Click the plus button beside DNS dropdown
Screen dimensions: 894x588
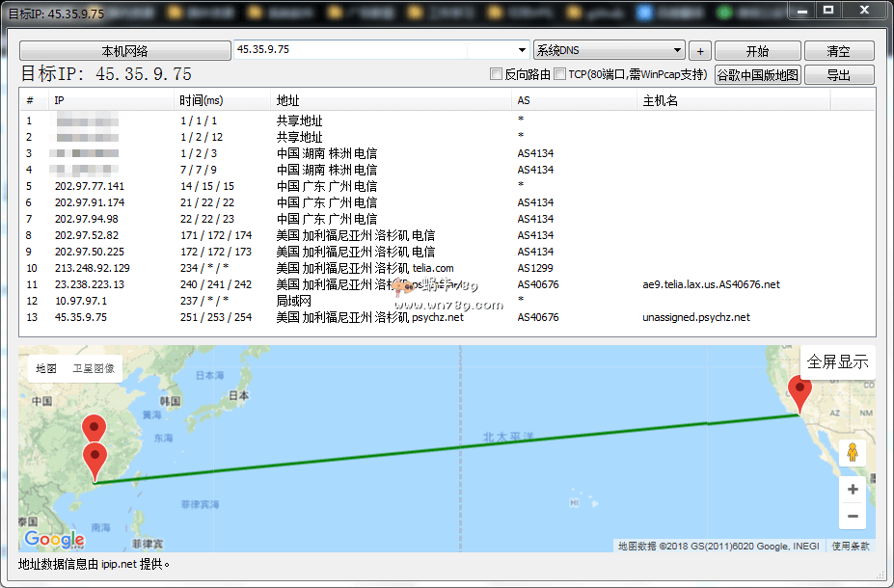pyautogui.click(x=700, y=51)
